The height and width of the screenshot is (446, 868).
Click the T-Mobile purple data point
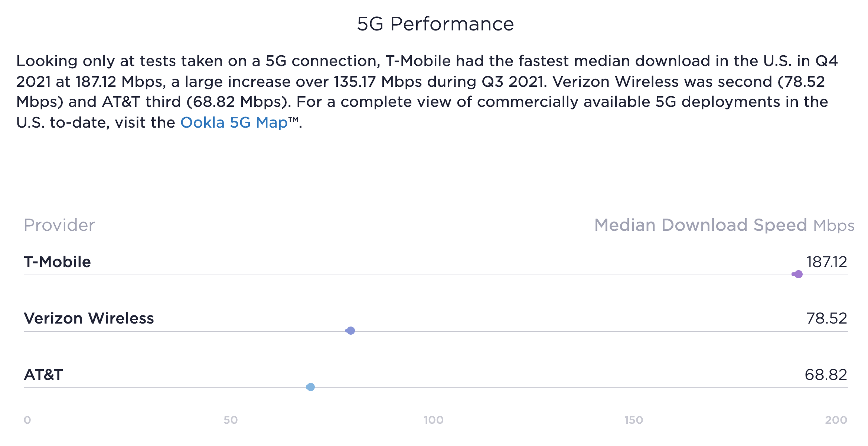pos(798,274)
